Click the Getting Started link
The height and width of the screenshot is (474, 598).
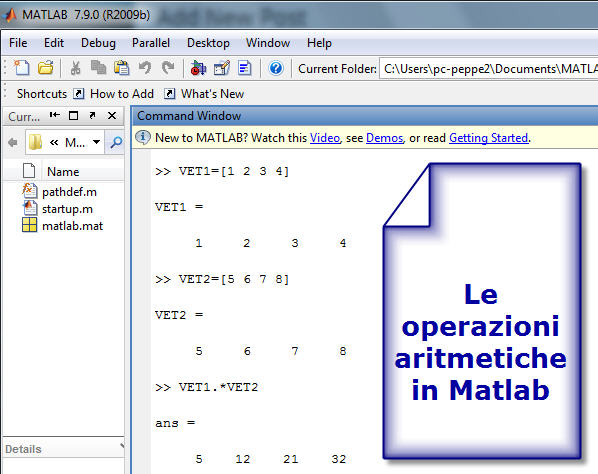point(488,138)
